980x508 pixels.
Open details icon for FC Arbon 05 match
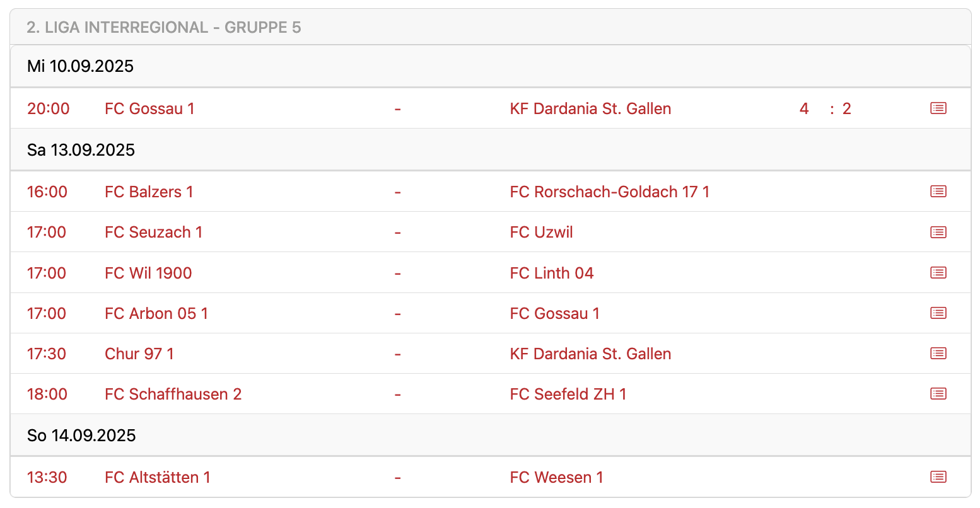[938, 313]
